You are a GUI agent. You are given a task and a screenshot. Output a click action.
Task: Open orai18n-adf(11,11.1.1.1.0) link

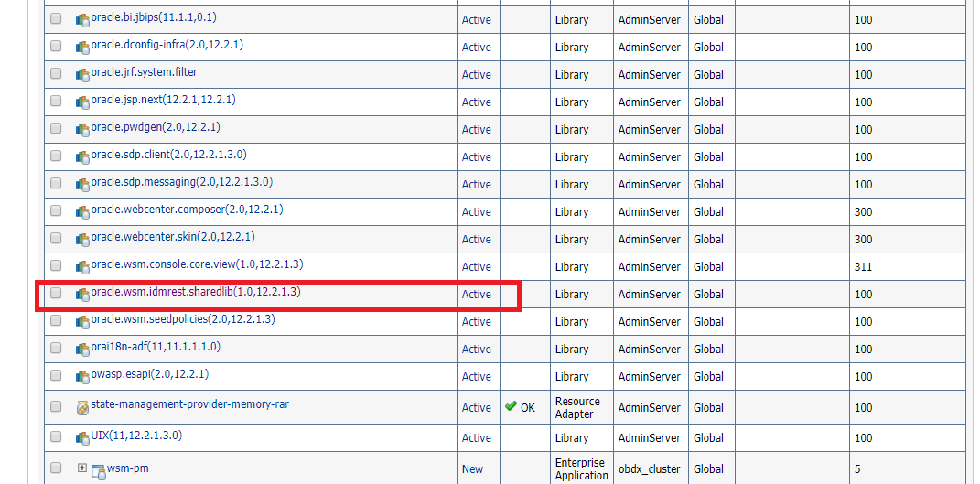coord(156,347)
